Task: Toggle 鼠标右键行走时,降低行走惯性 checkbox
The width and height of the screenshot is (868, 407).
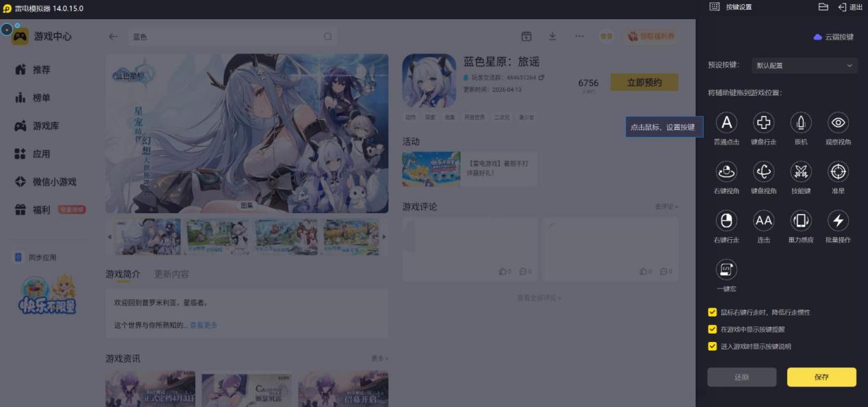Action: [712, 312]
